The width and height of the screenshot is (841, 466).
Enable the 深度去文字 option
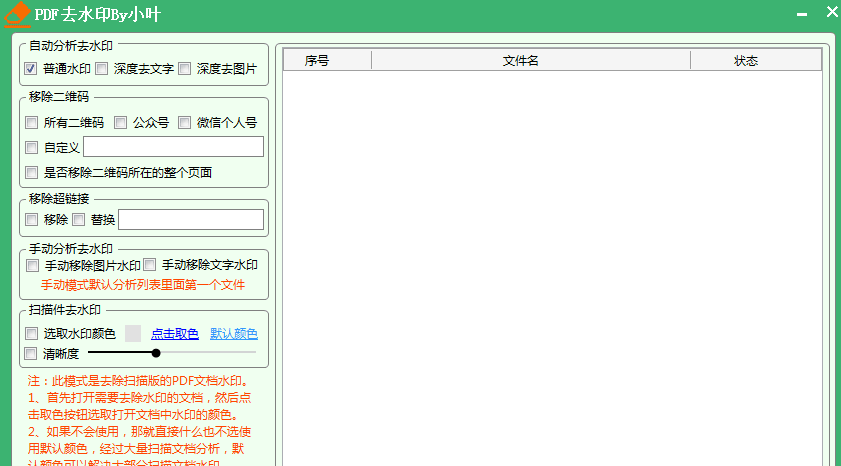[x=102, y=69]
